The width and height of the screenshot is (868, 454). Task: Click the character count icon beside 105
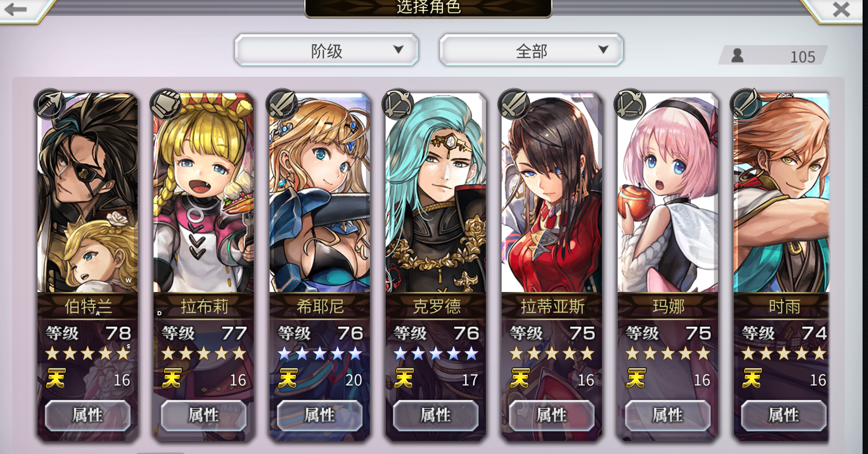pyautogui.click(x=737, y=56)
